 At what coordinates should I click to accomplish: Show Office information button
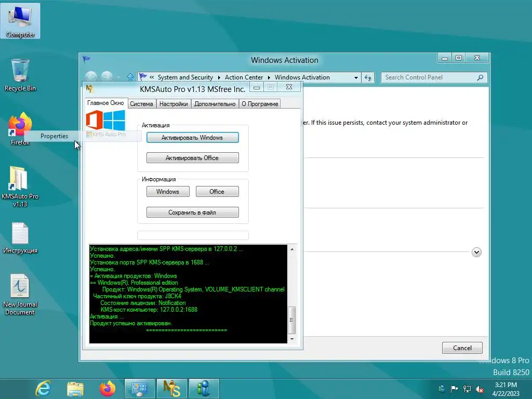tap(217, 192)
